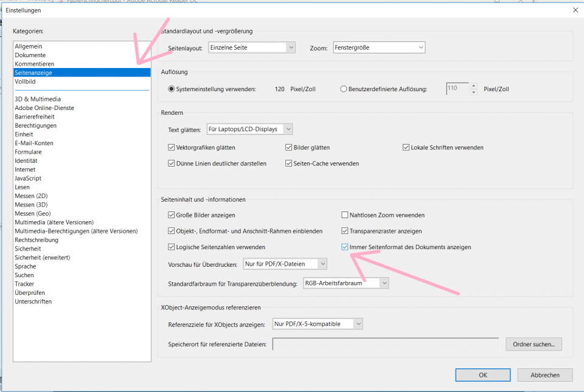The width and height of the screenshot is (584, 392).
Task: Open the 3D & Multimedia settings category
Action: tap(38, 99)
